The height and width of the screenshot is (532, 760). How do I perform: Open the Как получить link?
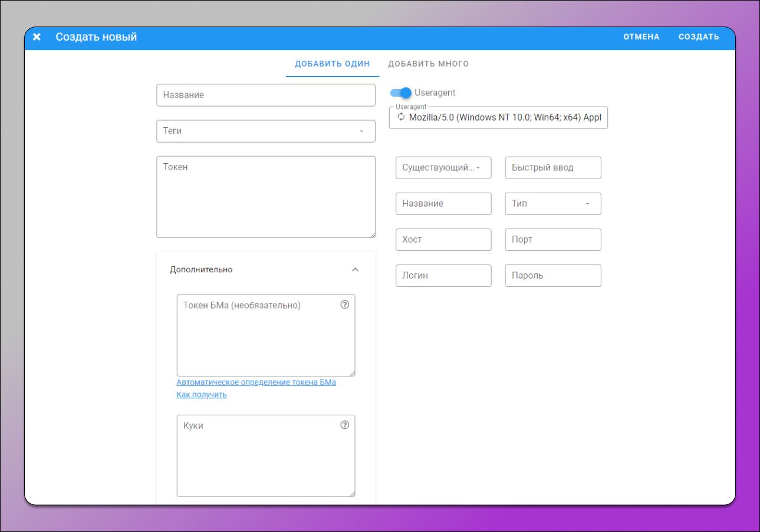[202, 395]
